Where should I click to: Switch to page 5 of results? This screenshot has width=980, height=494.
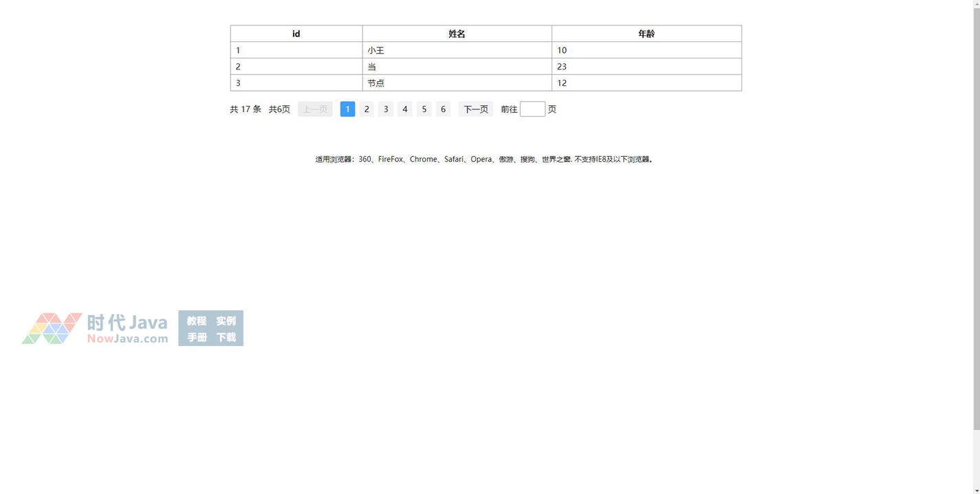click(x=424, y=109)
